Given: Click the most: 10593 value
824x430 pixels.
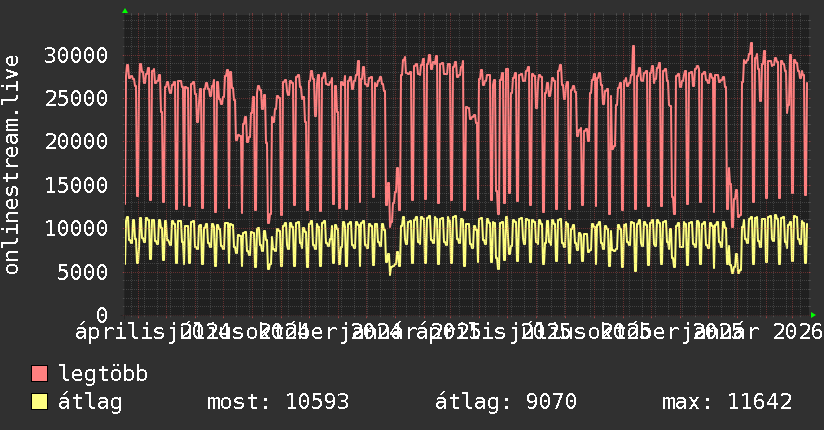Looking at the screenshot, I should tap(277, 402).
